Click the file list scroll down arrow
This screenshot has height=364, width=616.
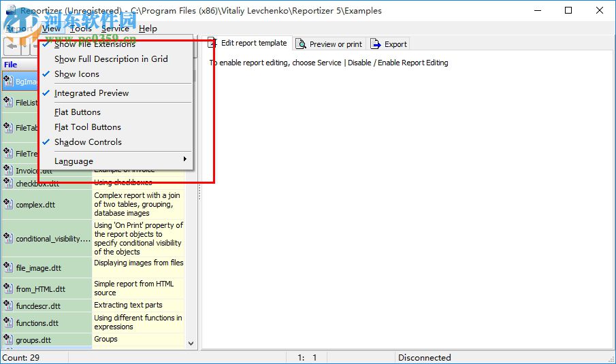[x=191, y=343]
